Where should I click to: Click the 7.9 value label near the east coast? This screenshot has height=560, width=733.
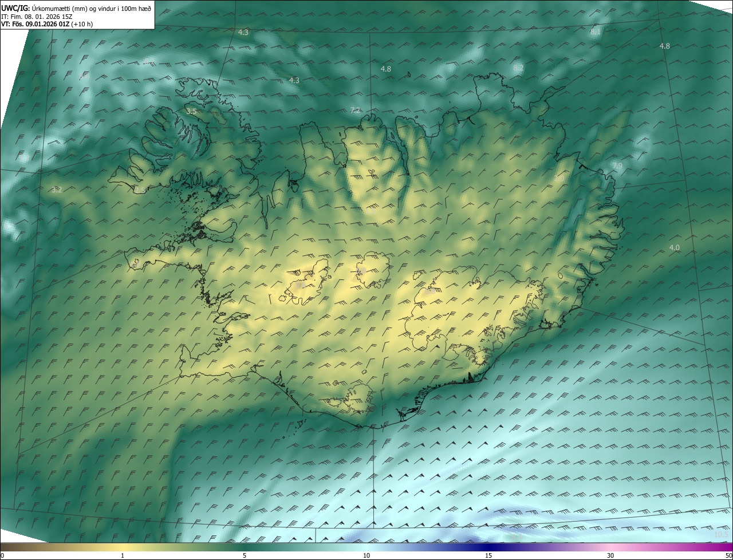coord(617,166)
